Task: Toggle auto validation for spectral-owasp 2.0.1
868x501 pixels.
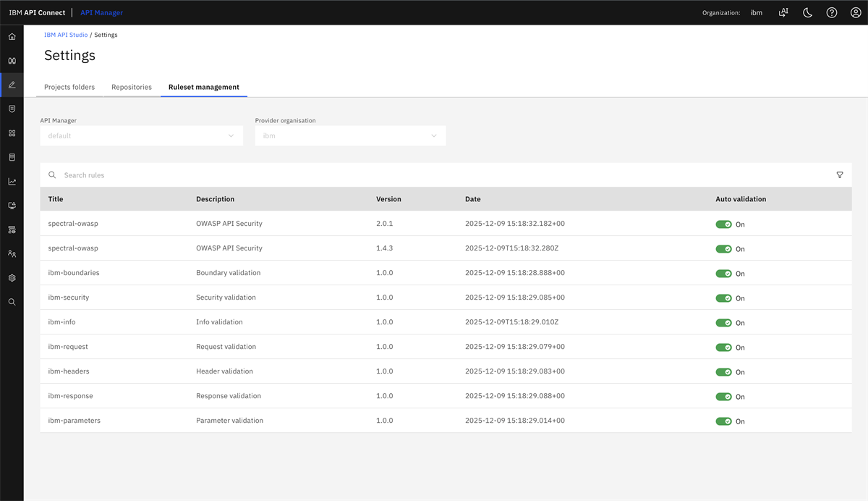Action: tap(723, 224)
